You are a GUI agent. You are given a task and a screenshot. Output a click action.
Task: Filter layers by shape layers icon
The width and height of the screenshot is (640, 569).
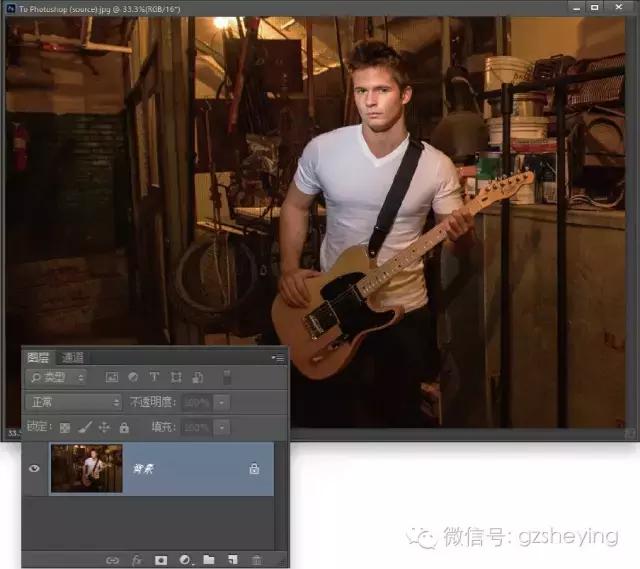click(x=176, y=377)
